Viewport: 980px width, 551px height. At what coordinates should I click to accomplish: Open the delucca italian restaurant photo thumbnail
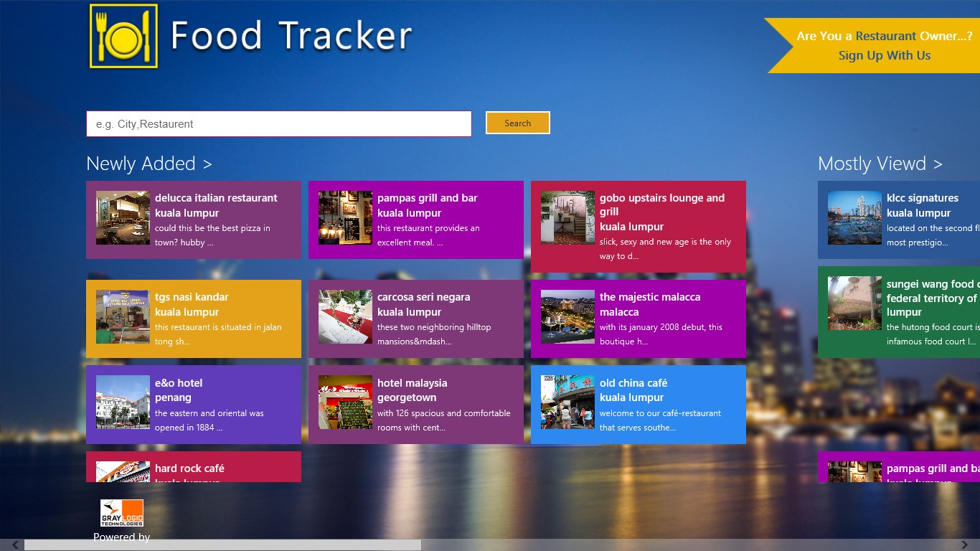123,218
